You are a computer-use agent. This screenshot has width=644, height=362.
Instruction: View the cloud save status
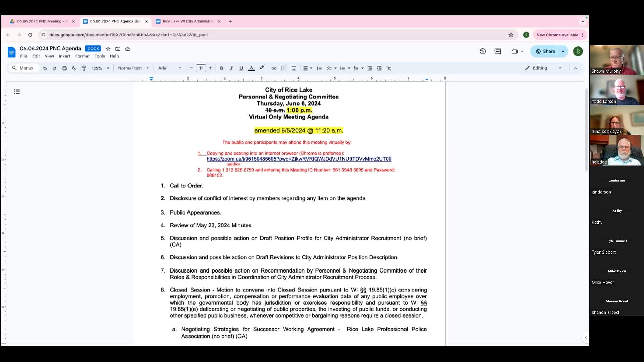pyautogui.click(x=128, y=49)
